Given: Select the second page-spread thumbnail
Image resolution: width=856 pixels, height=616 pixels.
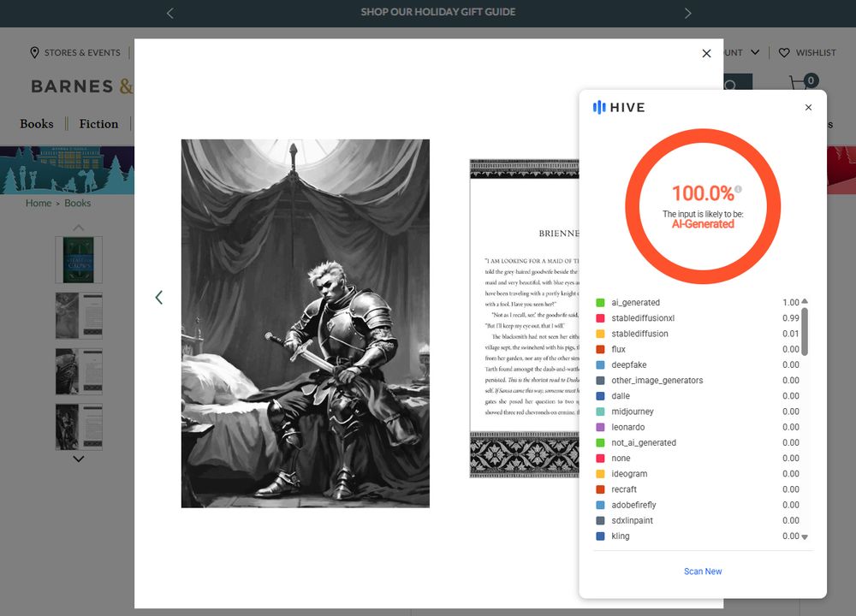Looking at the screenshot, I should (79, 316).
